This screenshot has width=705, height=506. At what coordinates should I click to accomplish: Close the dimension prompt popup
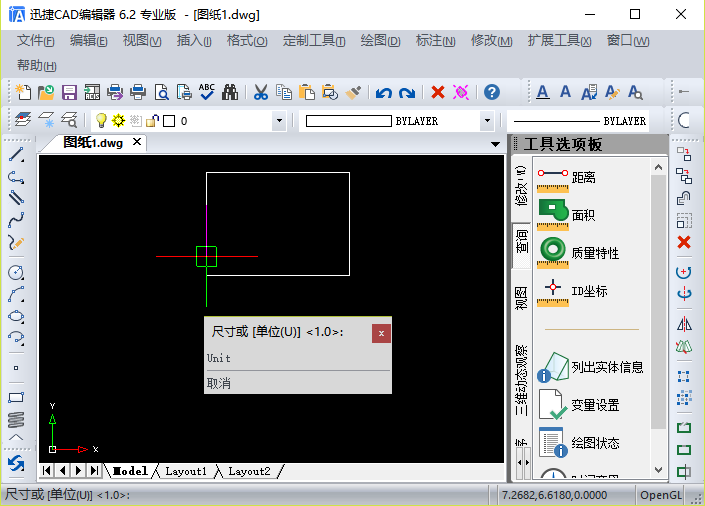(381, 333)
